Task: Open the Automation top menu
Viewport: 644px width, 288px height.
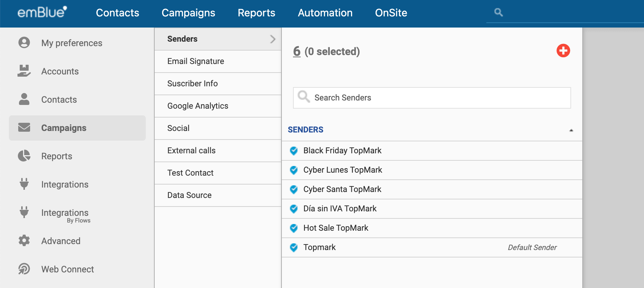Action: point(325,13)
